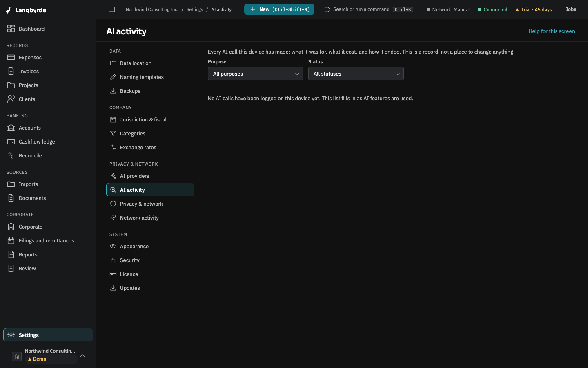The height and width of the screenshot is (368, 588).
Task: Open Projects in the sidebar
Action: pyautogui.click(x=48, y=85)
